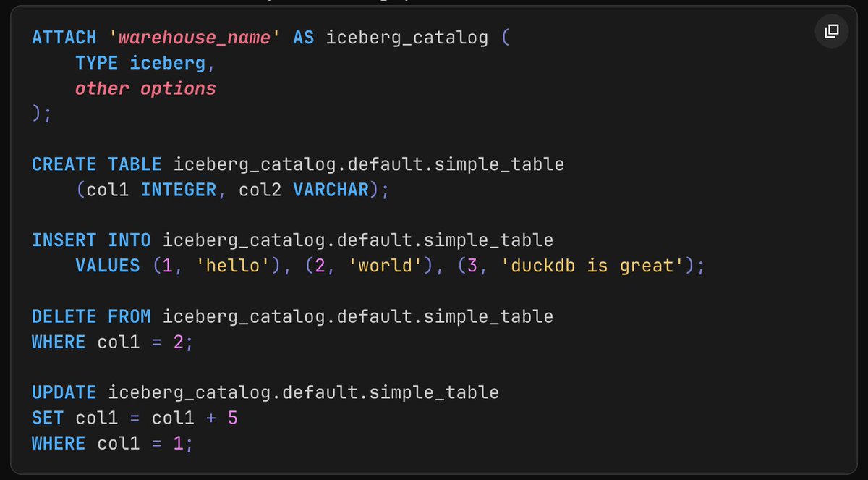Copy the code block with the copy icon
868x480 pixels.
832,31
